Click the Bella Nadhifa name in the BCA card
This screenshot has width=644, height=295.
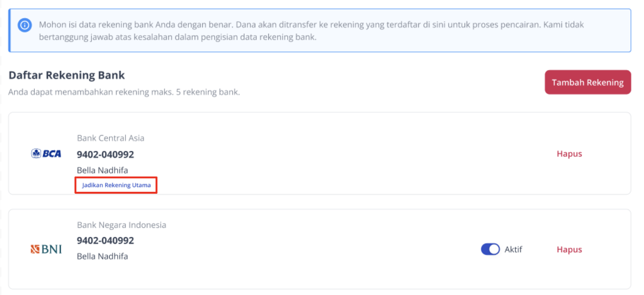pyautogui.click(x=102, y=170)
